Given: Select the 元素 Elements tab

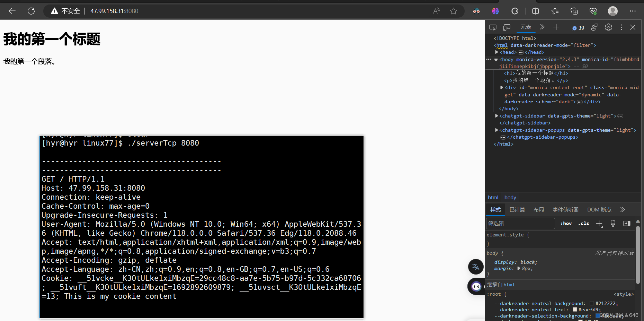Looking at the screenshot, I should (x=526, y=27).
